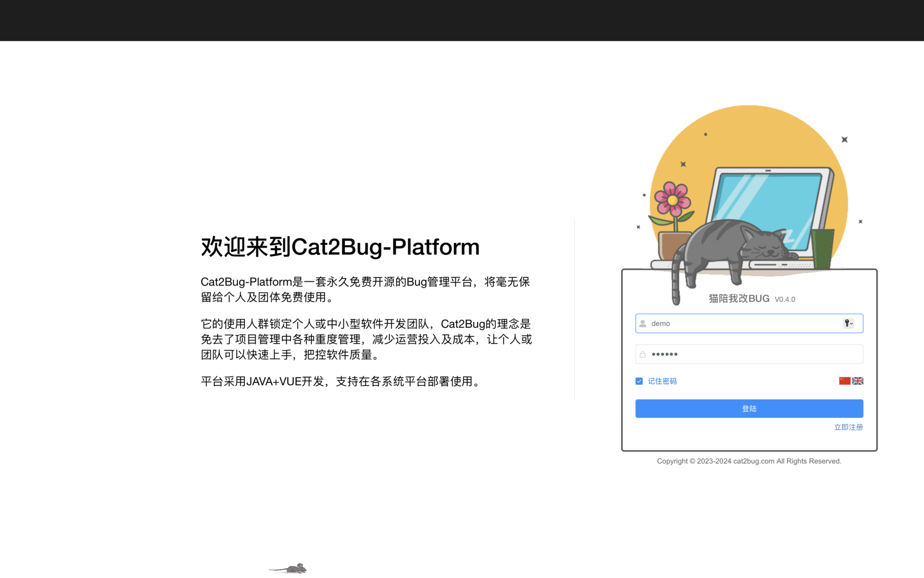The height and width of the screenshot is (578, 924).
Task: Open the 立即注册 register link
Action: pyautogui.click(x=848, y=427)
